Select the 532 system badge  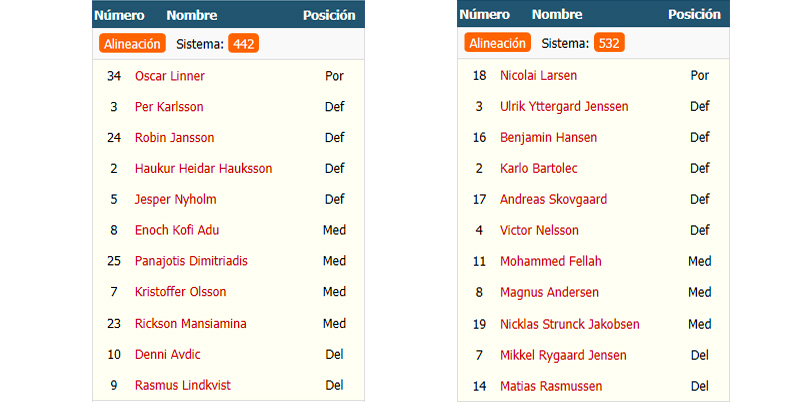(609, 43)
